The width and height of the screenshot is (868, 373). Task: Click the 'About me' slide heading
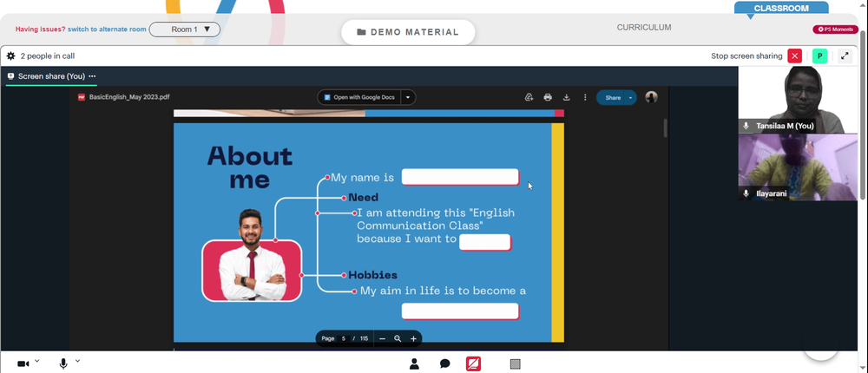click(250, 167)
